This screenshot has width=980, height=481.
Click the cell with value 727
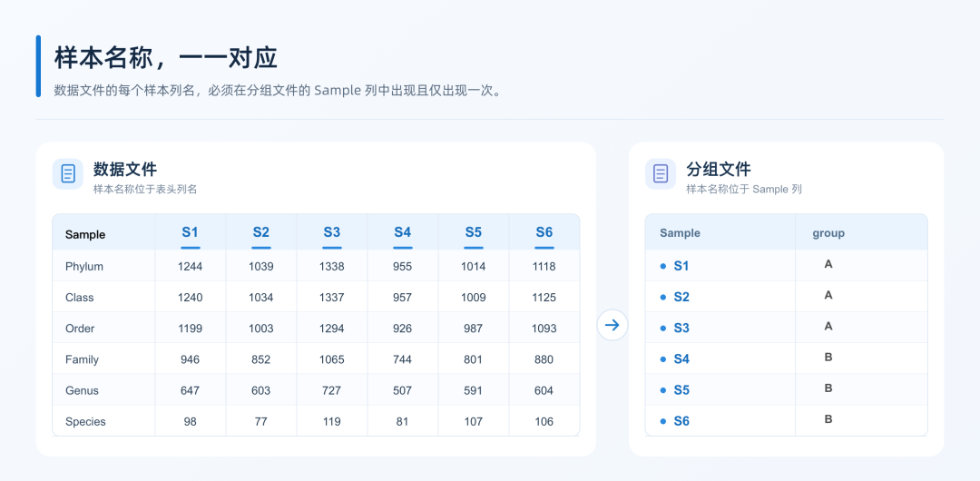332,391
